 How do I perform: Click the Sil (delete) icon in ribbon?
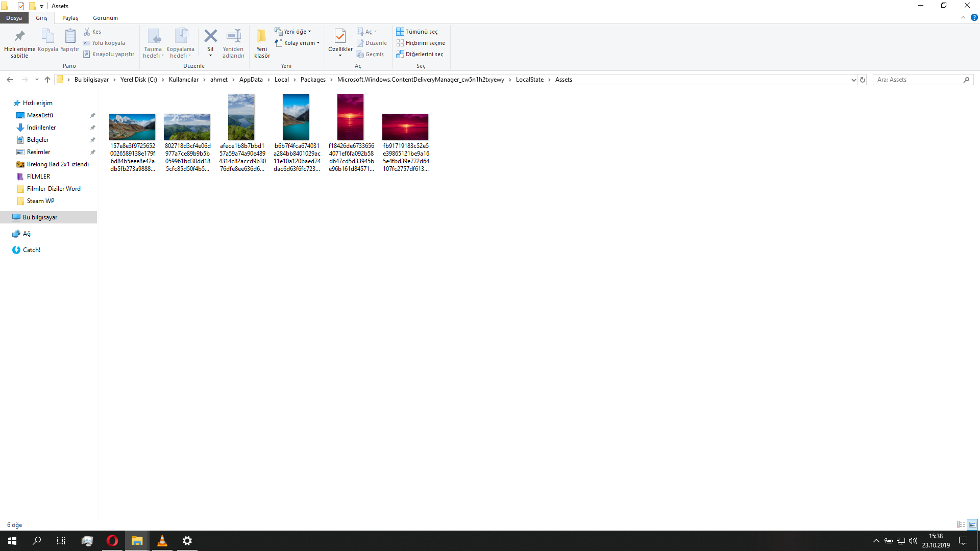210,37
